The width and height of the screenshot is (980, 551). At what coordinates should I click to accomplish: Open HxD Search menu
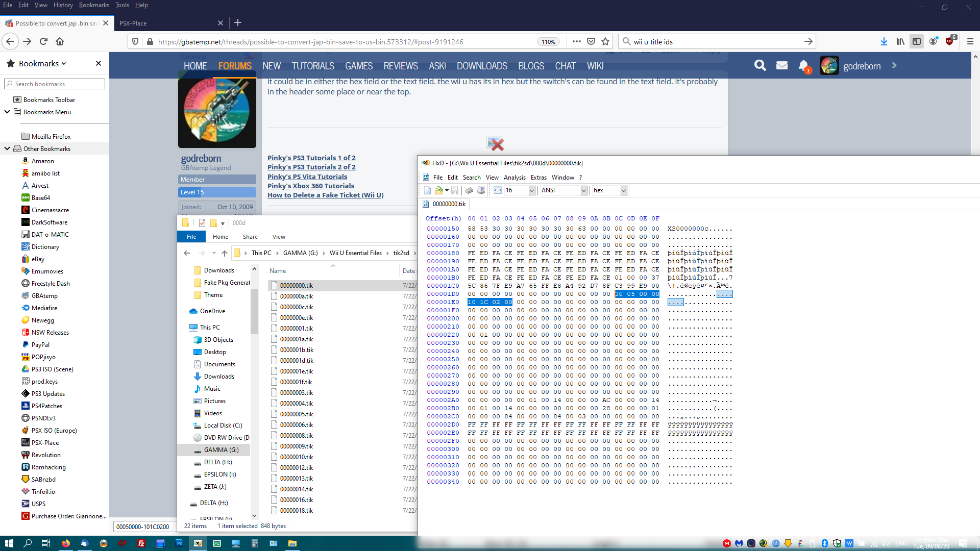click(x=472, y=178)
